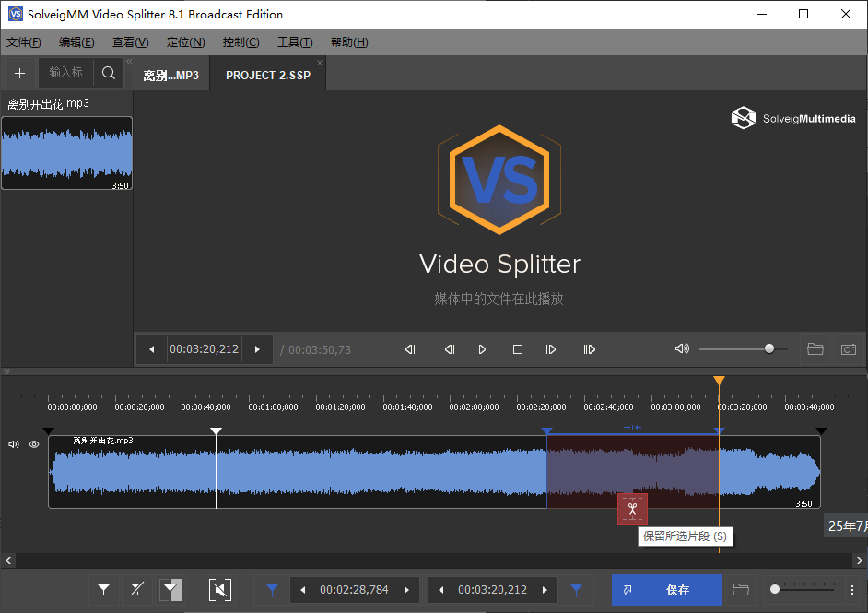Open the output folder icon next to the save button
The image size is (868, 613).
point(740,590)
